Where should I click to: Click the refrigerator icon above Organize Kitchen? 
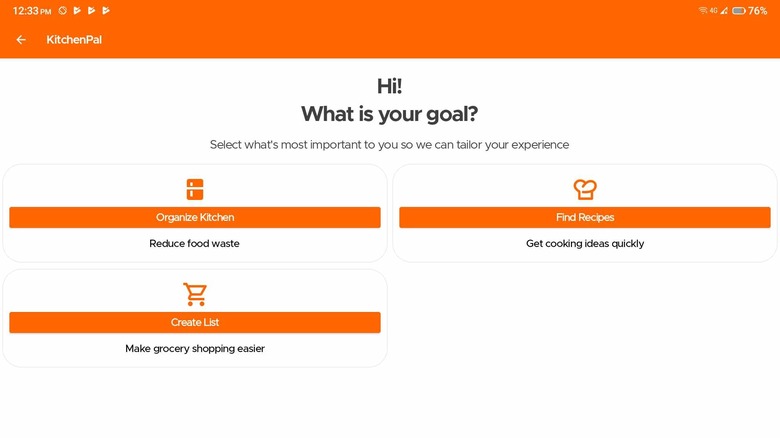point(195,189)
